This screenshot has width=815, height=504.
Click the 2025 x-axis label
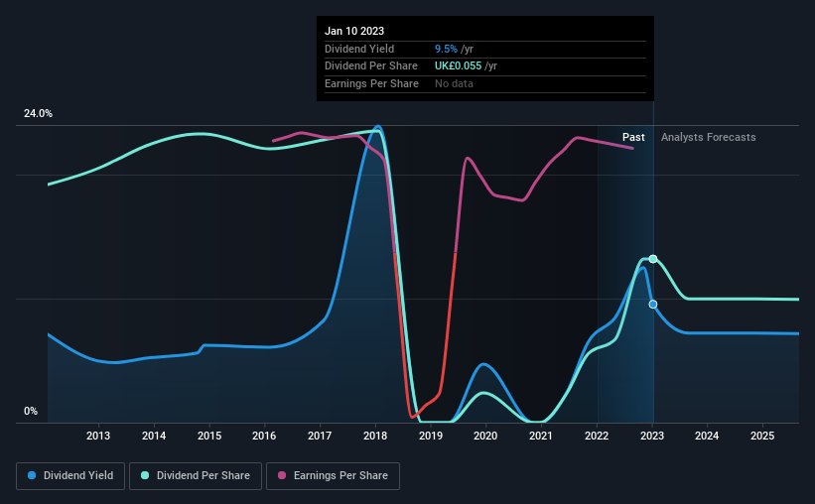pyautogui.click(x=762, y=436)
